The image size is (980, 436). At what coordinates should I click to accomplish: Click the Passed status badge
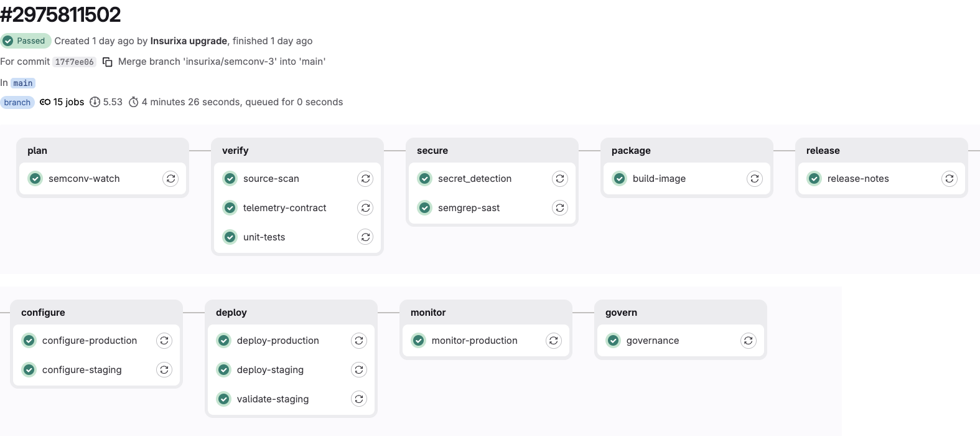26,41
